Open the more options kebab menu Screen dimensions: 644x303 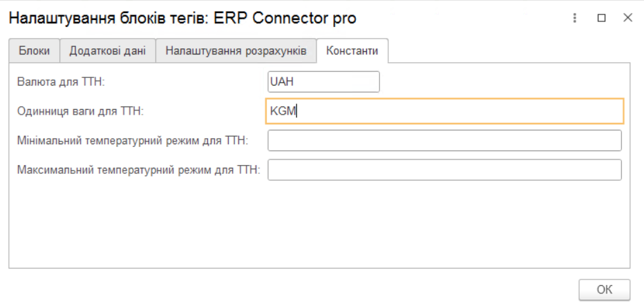575,19
